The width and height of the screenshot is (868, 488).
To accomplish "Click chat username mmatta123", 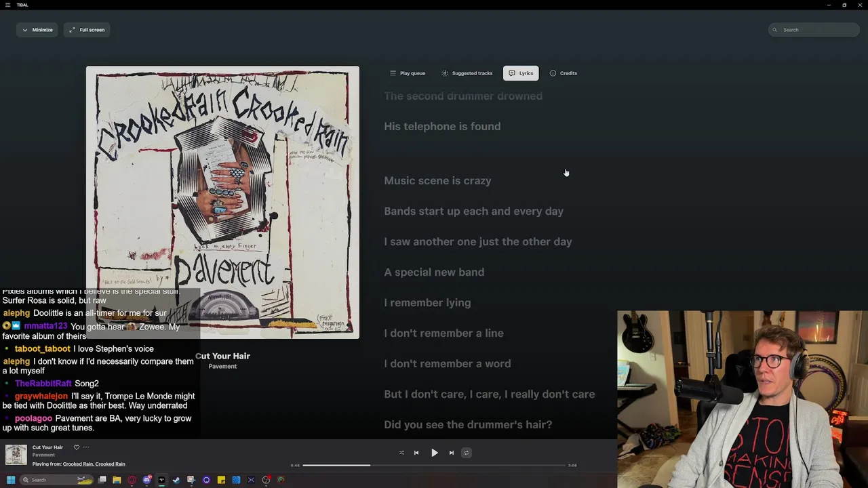I will click(45, 326).
